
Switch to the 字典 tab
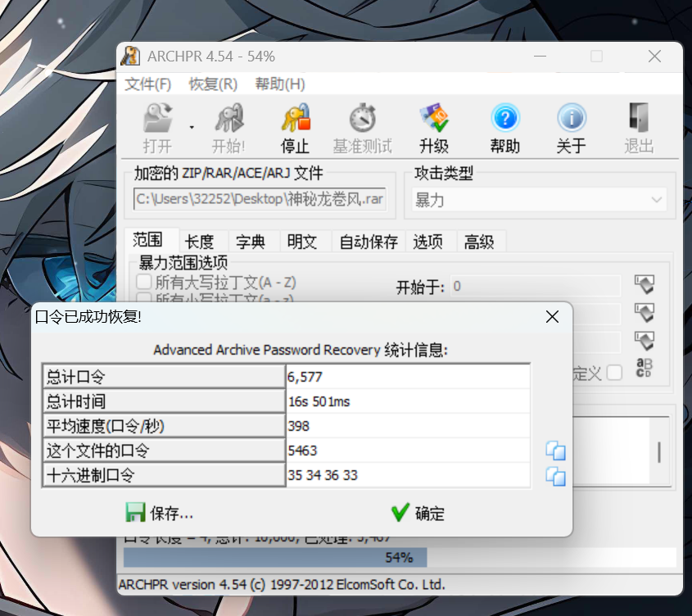pos(251,242)
